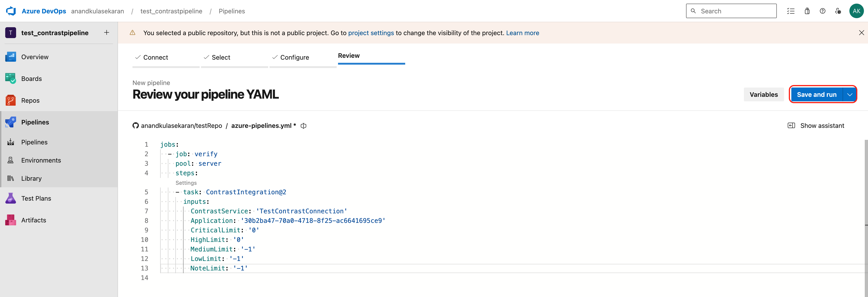Focus the Search input field

coord(731,11)
